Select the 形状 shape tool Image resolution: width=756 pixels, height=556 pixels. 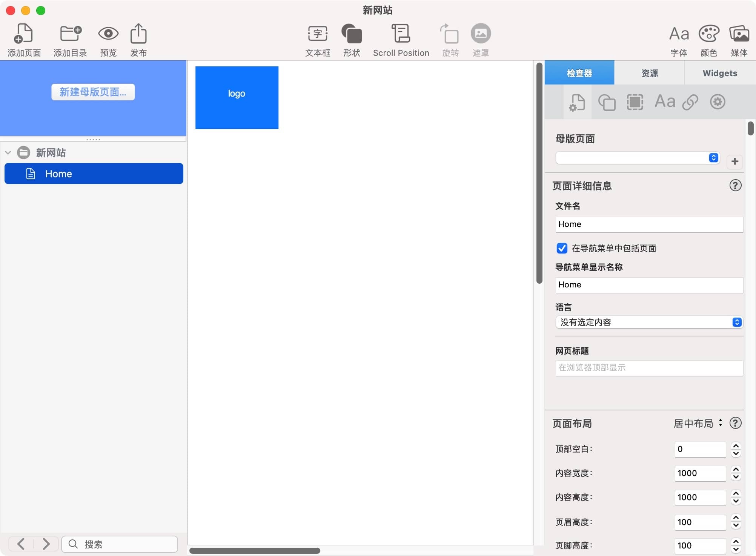coord(352,34)
